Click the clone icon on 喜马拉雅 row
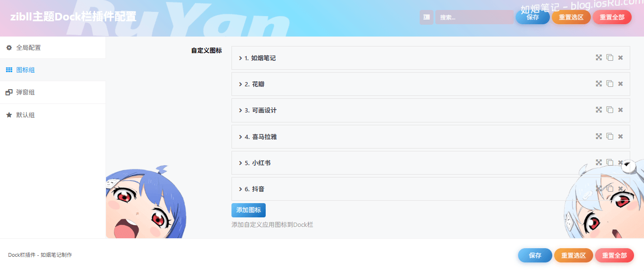The height and width of the screenshot is (271, 644). 610,136
